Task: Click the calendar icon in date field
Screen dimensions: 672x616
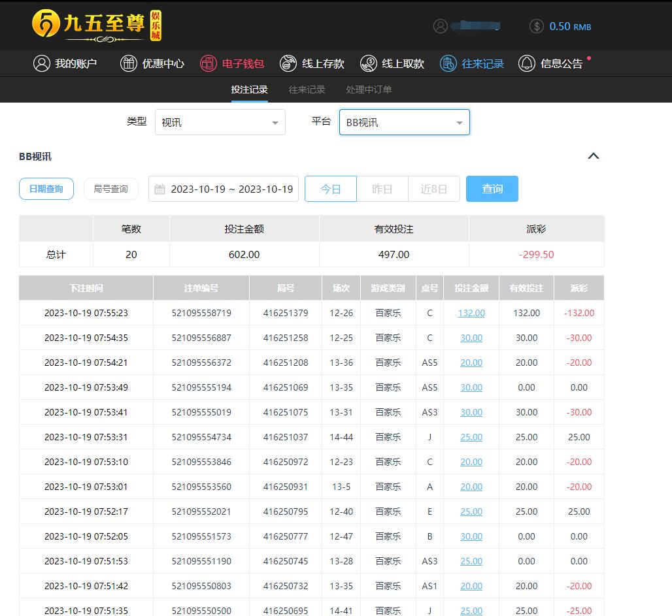Action: [x=160, y=189]
